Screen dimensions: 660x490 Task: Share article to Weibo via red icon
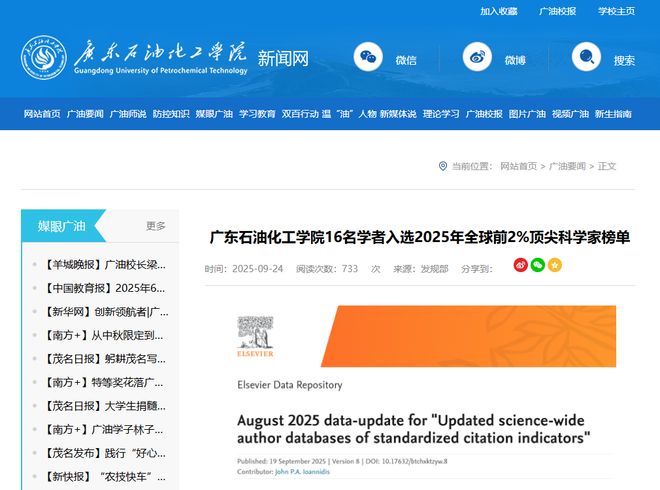520,265
